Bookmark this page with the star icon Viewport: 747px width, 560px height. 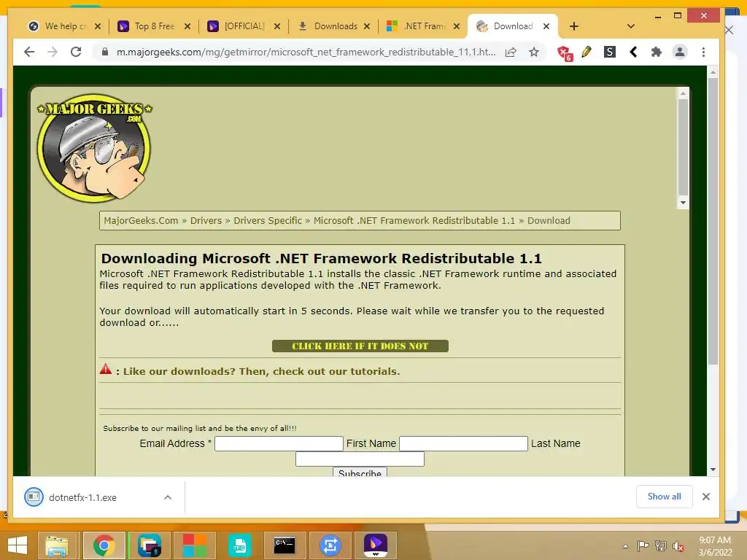534,52
